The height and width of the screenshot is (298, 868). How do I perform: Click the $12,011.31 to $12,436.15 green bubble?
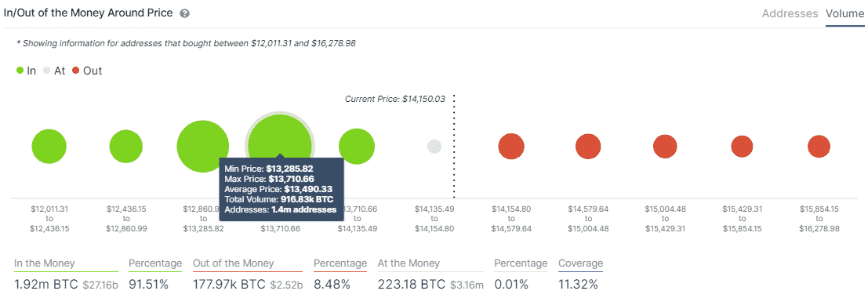click(x=49, y=147)
